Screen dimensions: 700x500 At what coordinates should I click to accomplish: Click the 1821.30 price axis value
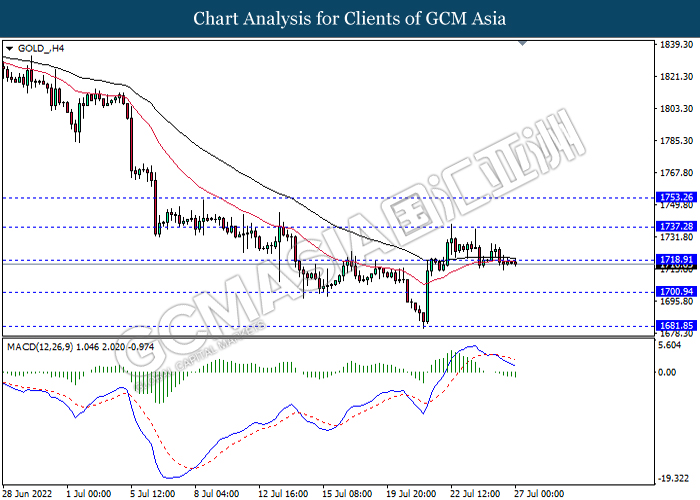pos(676,77)
